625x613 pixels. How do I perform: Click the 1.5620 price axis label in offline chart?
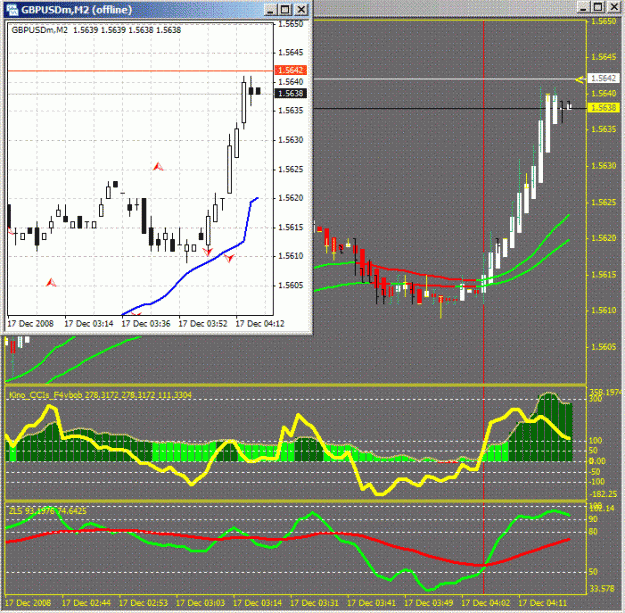[x=291, y=198]
